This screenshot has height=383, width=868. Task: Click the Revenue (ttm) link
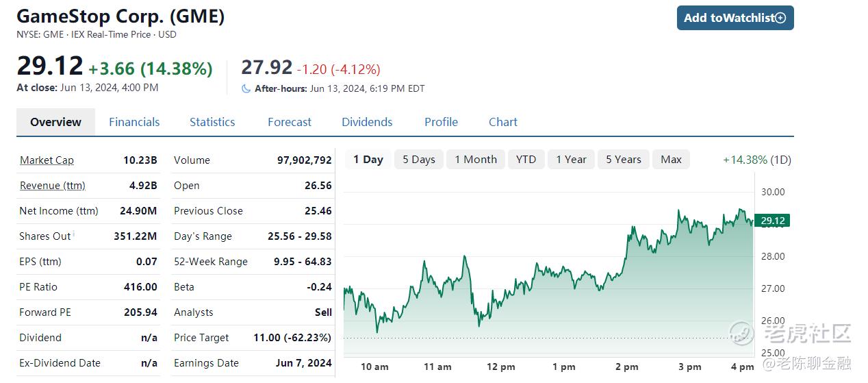click(53, 186)
